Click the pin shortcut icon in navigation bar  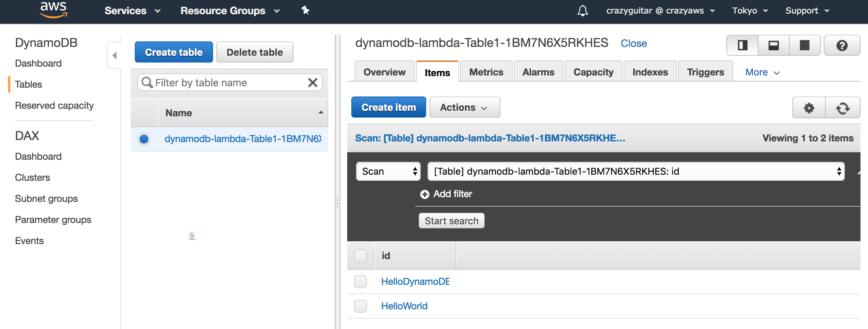pos(305,11)
